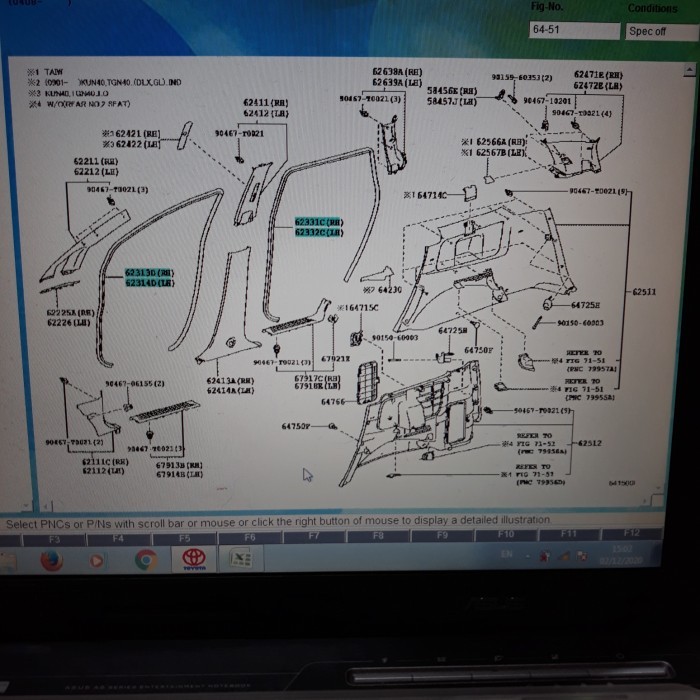Select the left 64750F label near 64766
The image size is (700, 700).
296,426
